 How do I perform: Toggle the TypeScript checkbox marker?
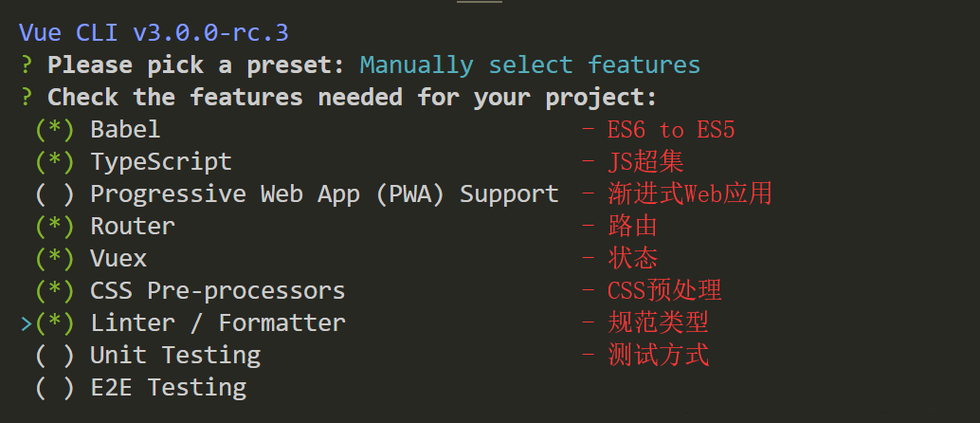(x=55, y=162)
